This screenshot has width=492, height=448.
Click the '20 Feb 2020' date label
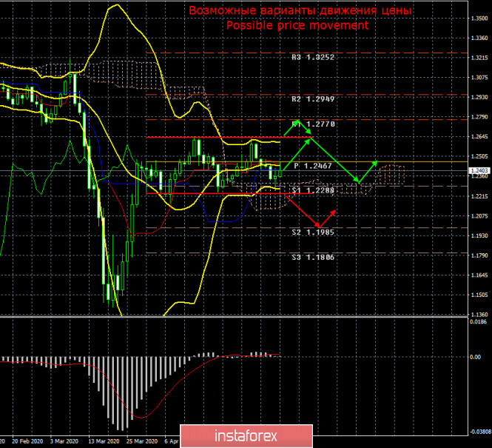click(x=27, y=441)
